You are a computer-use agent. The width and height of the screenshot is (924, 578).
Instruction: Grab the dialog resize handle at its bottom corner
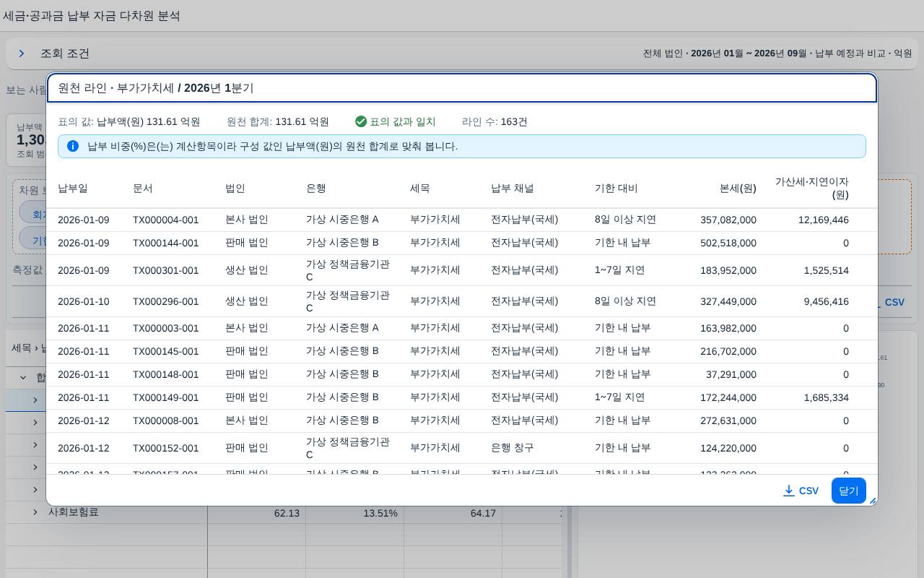tap(873, 501)
